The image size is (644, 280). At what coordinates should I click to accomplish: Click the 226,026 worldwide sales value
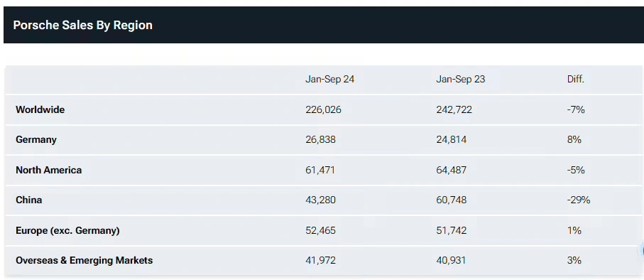[323, 109]
